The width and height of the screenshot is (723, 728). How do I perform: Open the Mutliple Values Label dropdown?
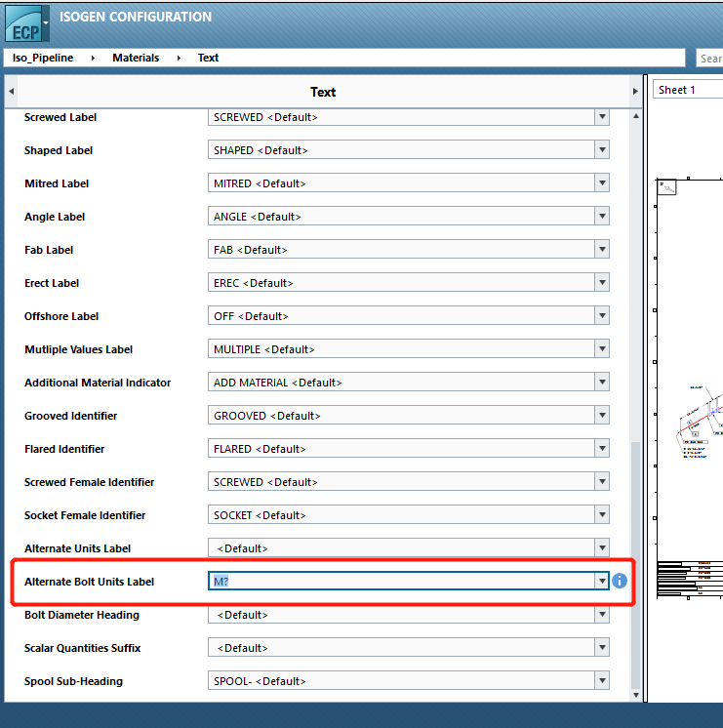click(x=602, y=349)
